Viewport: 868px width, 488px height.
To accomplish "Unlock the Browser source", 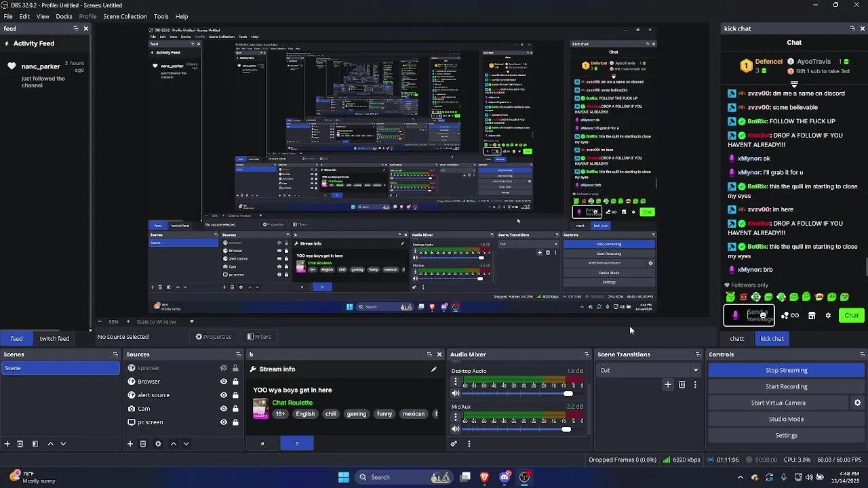I will [x=235, y=382].
